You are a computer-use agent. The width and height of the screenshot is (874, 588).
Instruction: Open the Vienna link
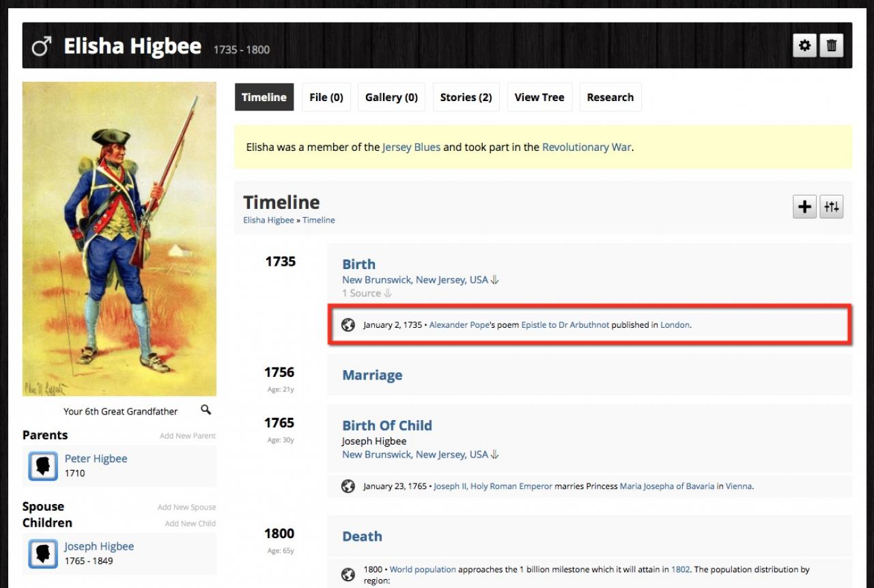coord(739,486)
